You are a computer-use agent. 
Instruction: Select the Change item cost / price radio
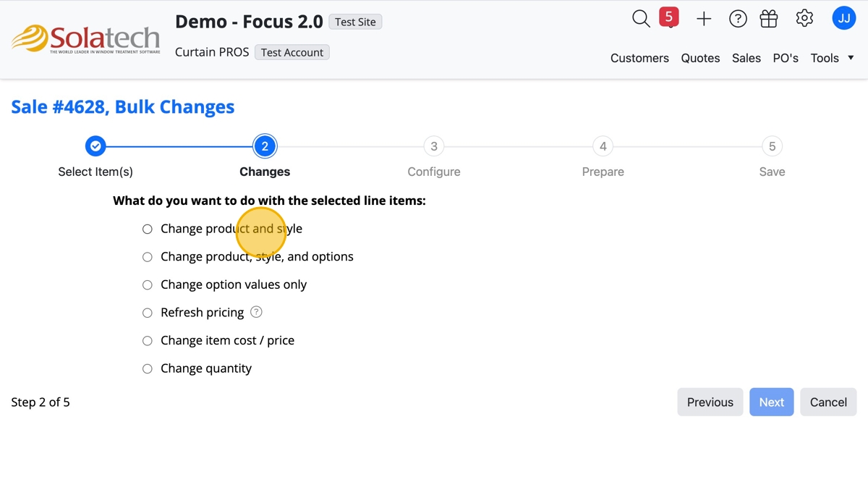point(148,341)
